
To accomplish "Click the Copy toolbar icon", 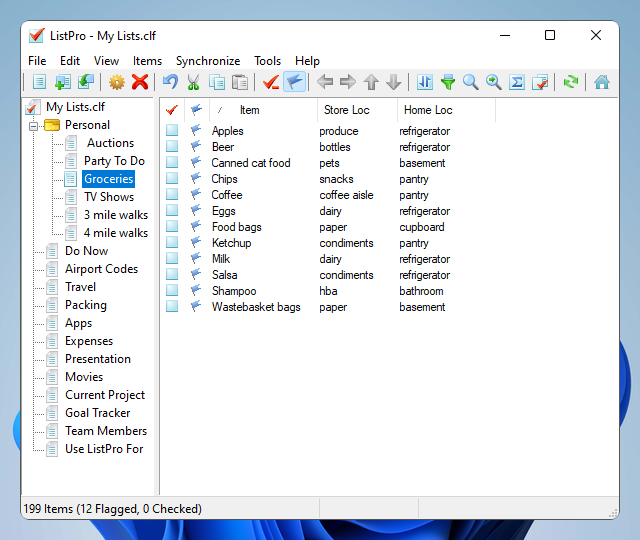I will click(216, 82).
